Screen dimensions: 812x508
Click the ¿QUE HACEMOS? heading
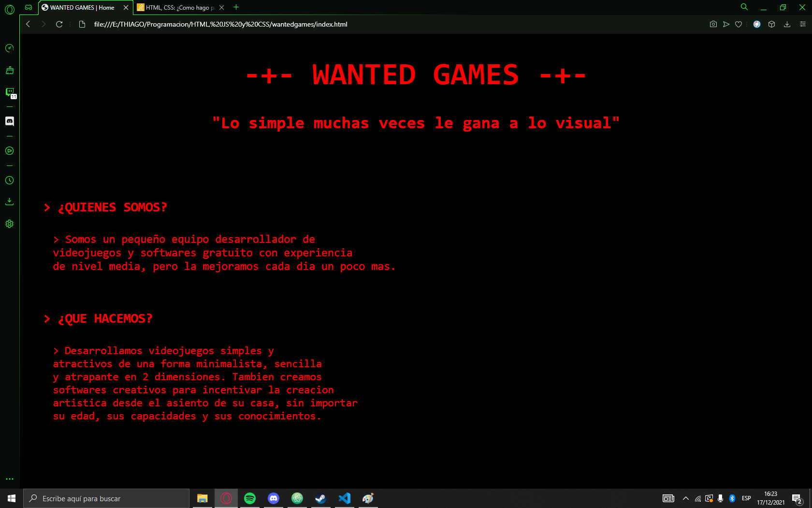click(98, 319)
